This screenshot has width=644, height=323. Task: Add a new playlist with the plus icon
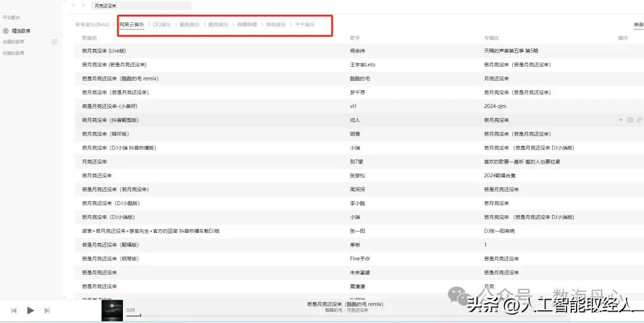55,42
